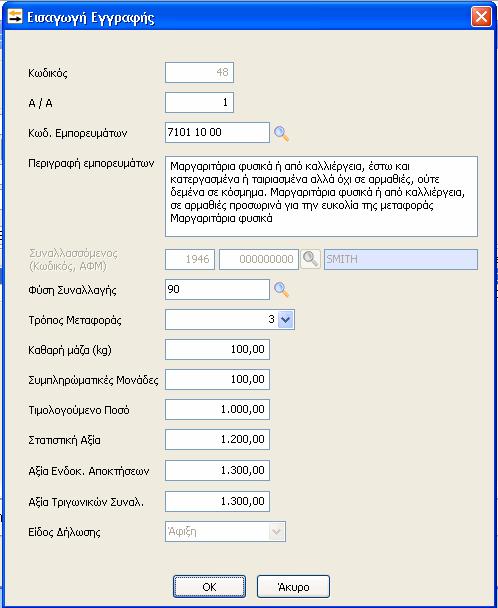This screenshot has height=608, width=498.
Task: Click the Είδος Δήλωσης label
Action: pyautogui.click(x=64, y=532)
